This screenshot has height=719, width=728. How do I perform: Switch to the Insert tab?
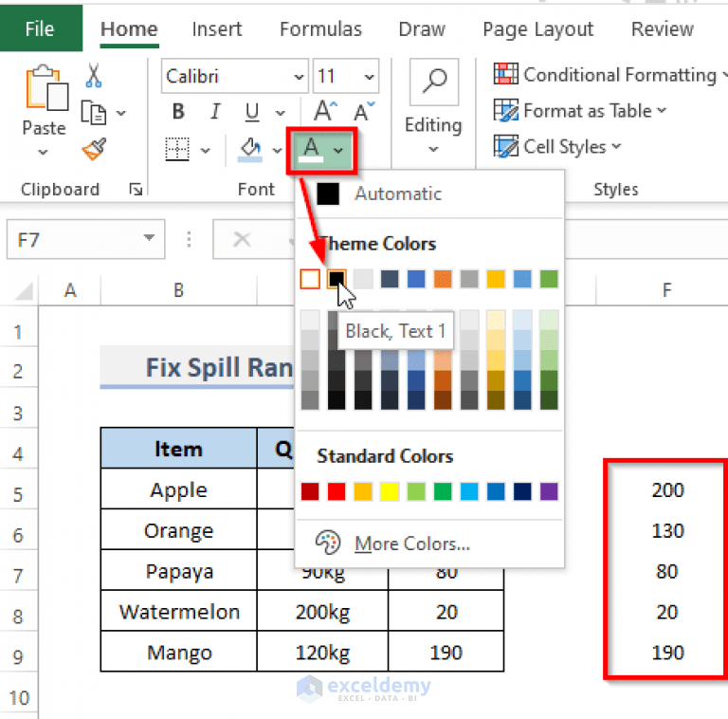tap(217, 29)
